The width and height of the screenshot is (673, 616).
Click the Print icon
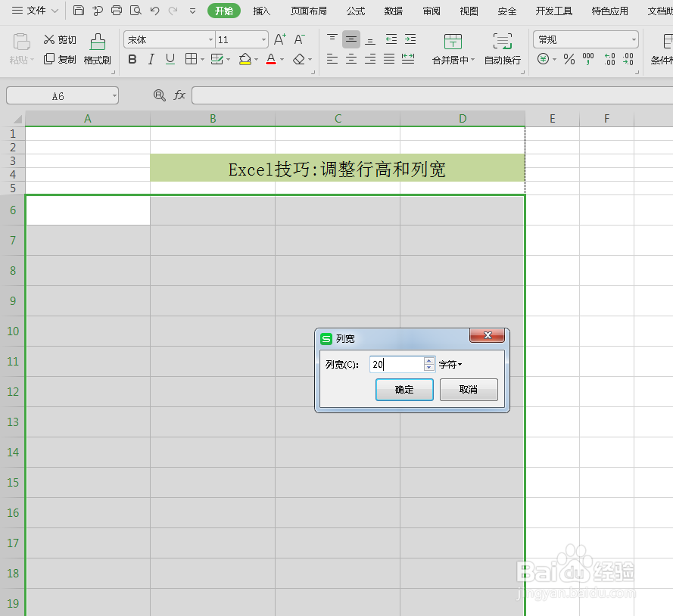point(117,11)
